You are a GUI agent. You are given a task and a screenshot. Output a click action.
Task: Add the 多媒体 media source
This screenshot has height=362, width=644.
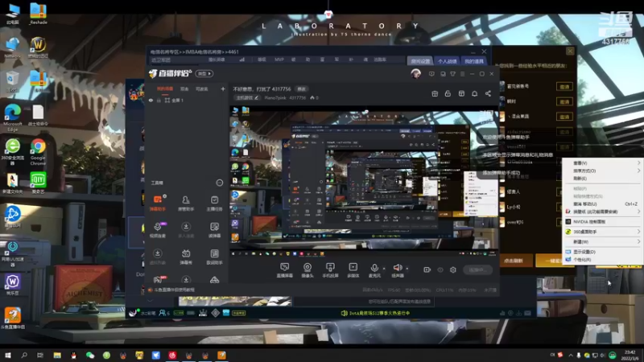[353, 270]
